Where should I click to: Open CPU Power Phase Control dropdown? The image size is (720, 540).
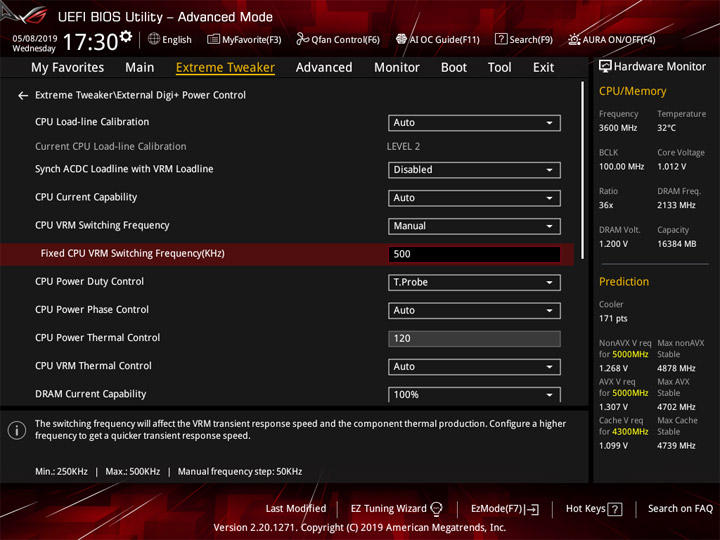tap(474, 310)
